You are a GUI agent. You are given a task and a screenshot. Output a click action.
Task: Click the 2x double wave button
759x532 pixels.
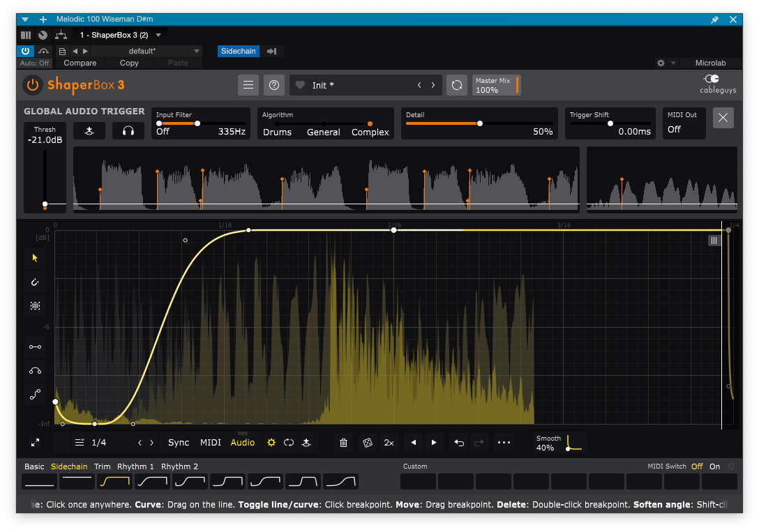[389, 443]
